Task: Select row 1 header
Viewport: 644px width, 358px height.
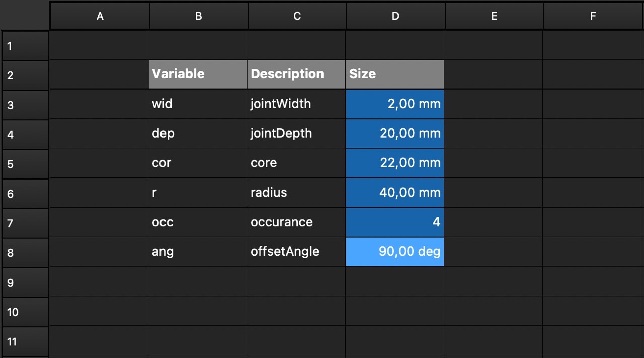Action: click(25, 46)
